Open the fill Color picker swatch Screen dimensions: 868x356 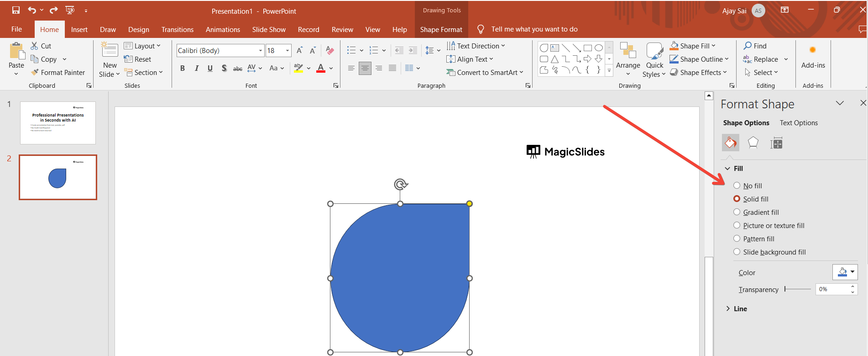(844, 272)
